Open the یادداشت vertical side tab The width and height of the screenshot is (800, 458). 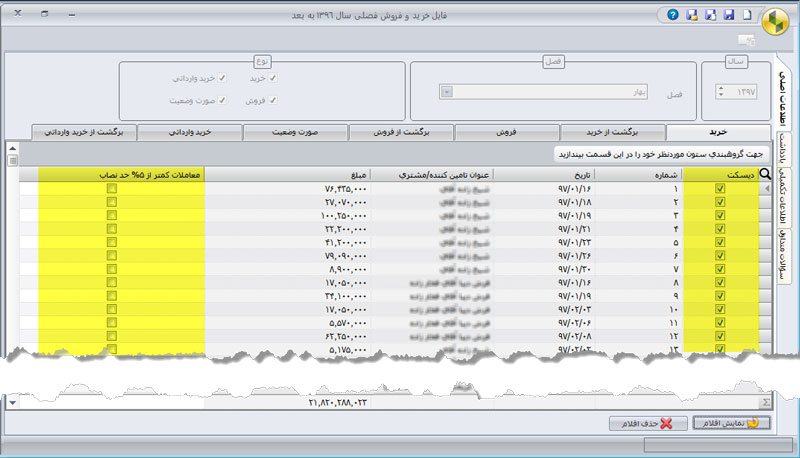(784, 149)
